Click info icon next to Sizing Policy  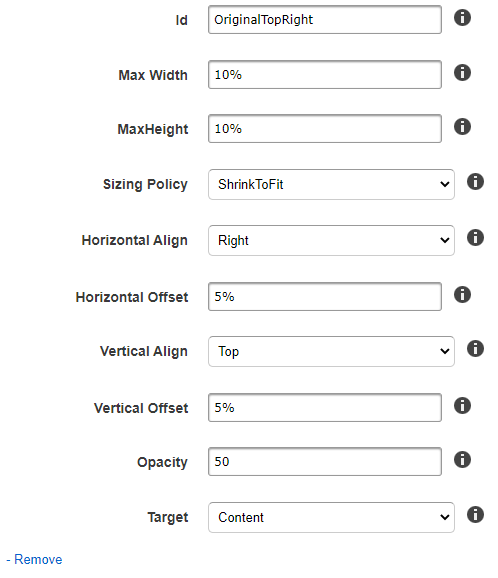coord(475,182)
